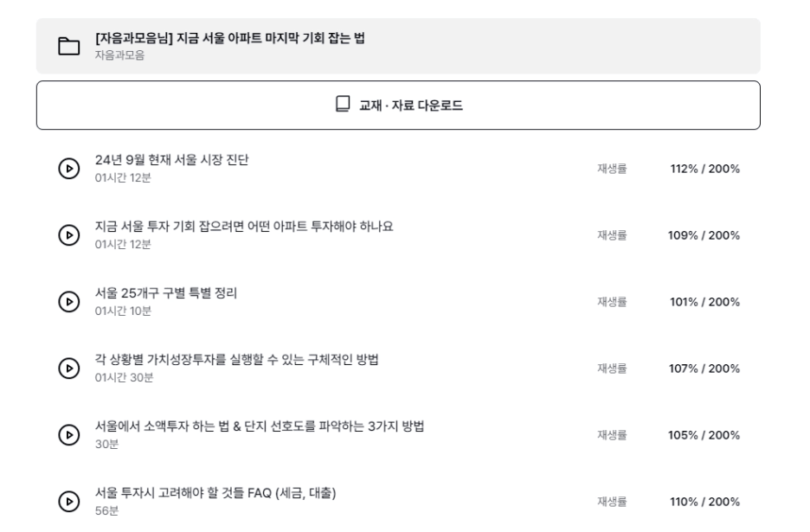The width and height of the screenshot is (810, 532).
Task: Play the '각 상황별 가치성장투자' lecture icon
Action: (x=68, y=369)
